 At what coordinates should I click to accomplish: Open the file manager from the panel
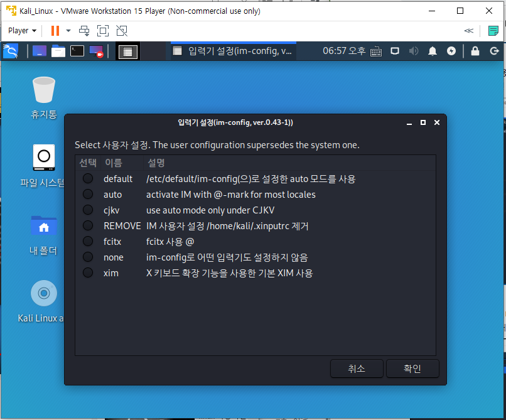pos(58,51)
